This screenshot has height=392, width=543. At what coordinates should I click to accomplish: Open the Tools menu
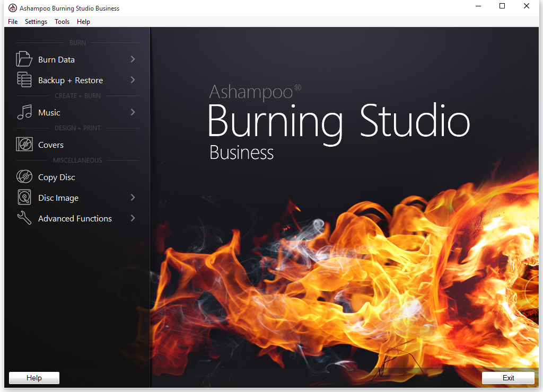[62, 21]
